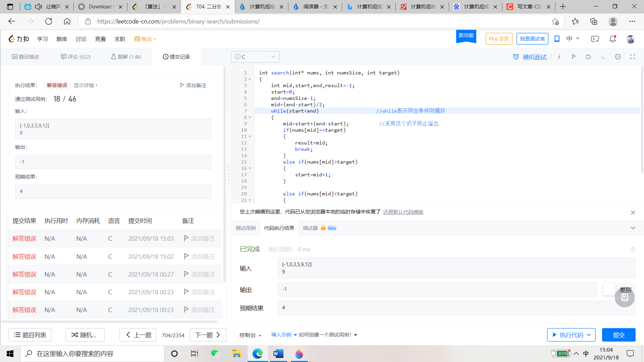The width and height of the screenshot is (644, 362).
Task: Click the 提交 submit button
Action: [619, 335]
